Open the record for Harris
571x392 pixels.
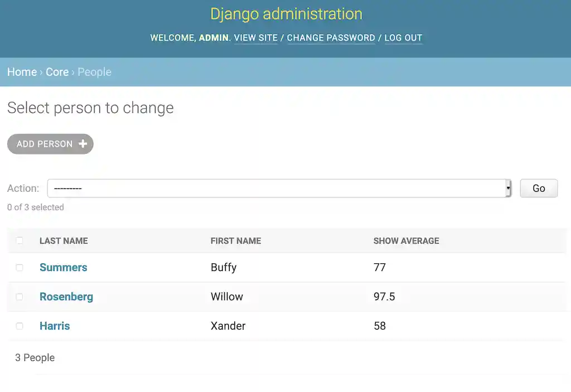point(55,326)
